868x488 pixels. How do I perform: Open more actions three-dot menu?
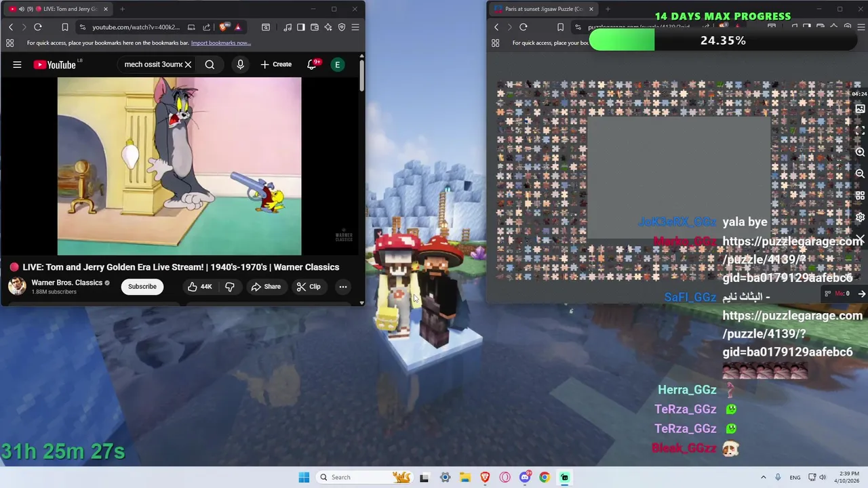click(x=343, y=287)
